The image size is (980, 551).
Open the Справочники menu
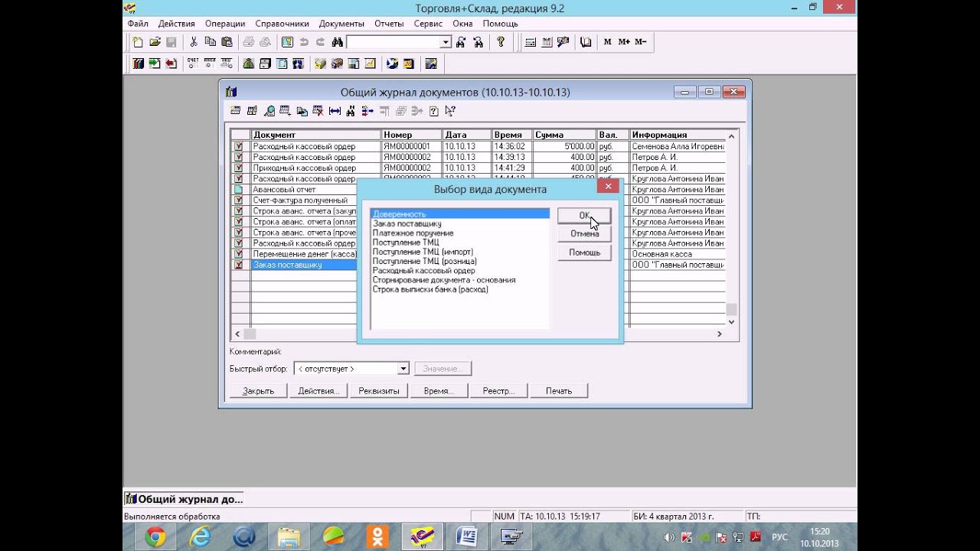[282, 24]
